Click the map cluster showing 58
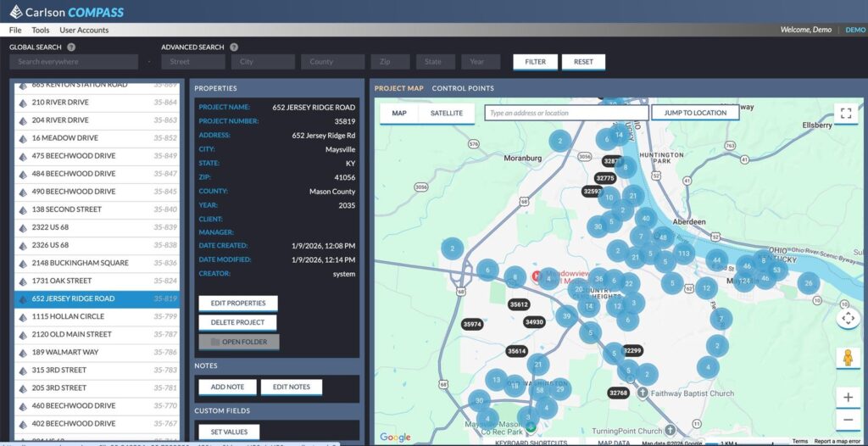This screenshot has height=446, width=868. click(538, 390)
